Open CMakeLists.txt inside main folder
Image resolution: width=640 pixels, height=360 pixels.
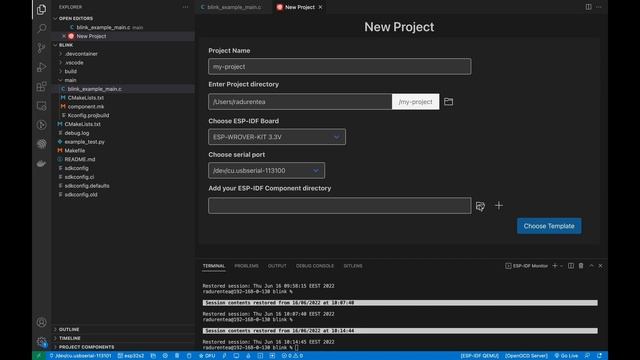(86, 98)
